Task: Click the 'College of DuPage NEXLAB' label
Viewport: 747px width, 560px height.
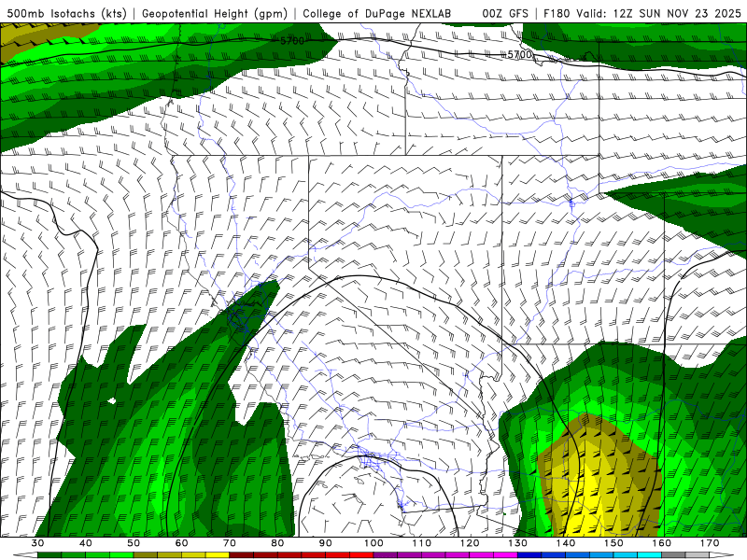Action: (x=376, y=13)
